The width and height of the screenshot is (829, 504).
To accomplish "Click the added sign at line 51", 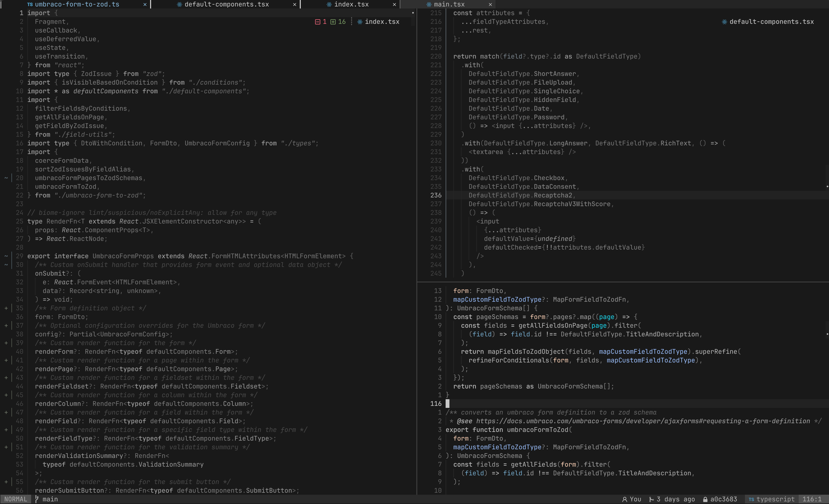I will [6, 447].
